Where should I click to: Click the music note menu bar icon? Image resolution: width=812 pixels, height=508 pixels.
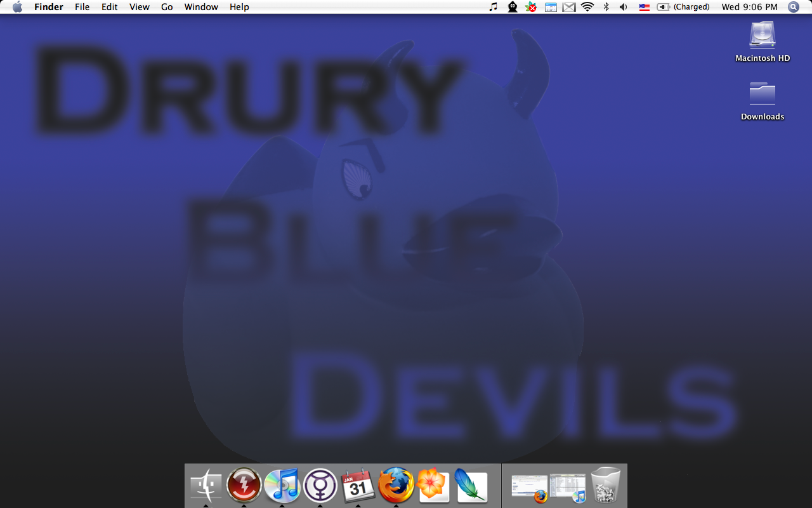(494, 7)
